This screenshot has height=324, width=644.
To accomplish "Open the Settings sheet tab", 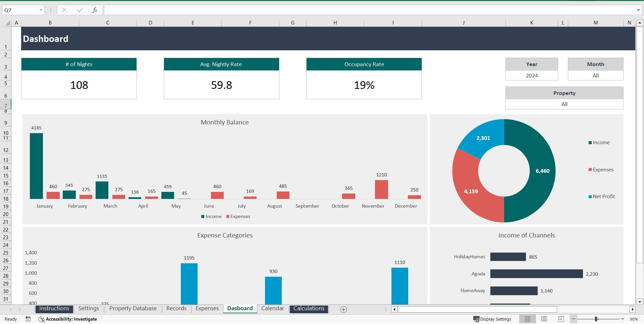I will (x=89, y=309).
